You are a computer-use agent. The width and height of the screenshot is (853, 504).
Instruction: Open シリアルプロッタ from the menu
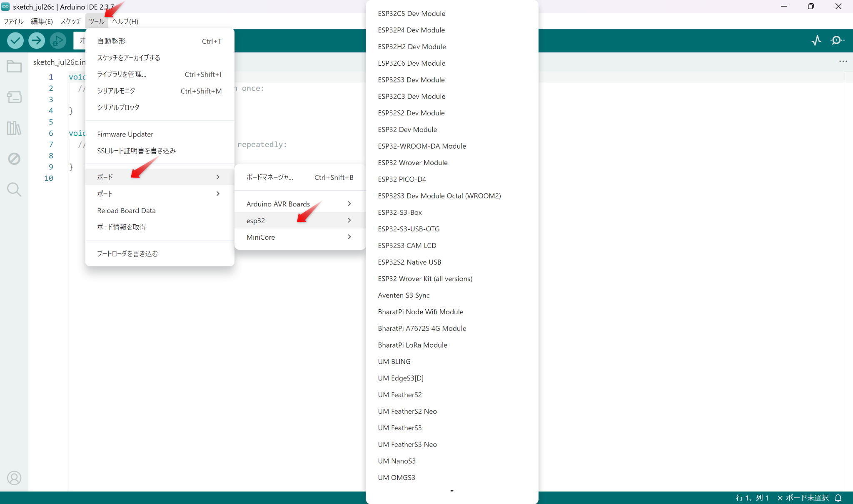[x=160, y=107]
